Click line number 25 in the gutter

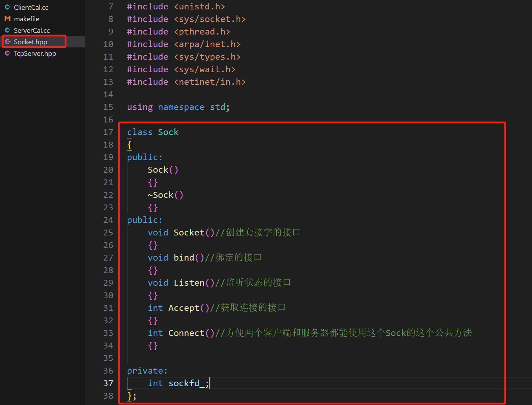point(108,233)
